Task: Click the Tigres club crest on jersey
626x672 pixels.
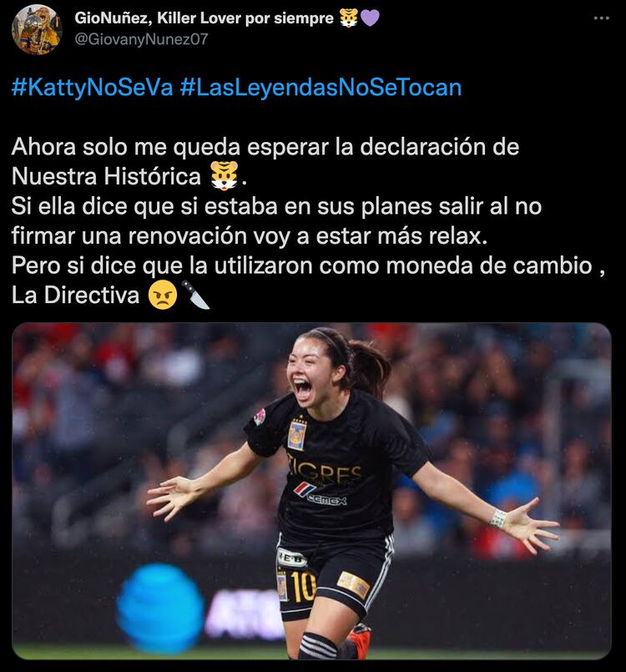Action: [x=297, y=435]
